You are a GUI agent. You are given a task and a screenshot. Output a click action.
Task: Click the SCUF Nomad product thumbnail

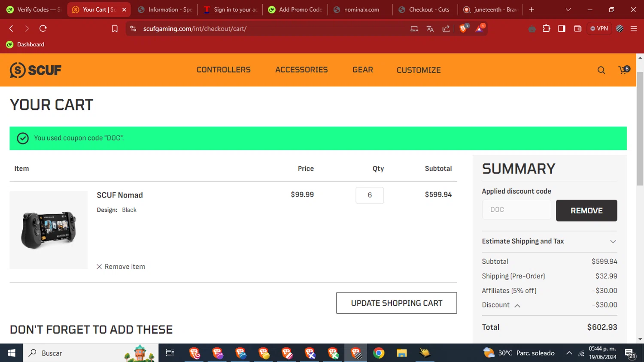click(49, 230)
